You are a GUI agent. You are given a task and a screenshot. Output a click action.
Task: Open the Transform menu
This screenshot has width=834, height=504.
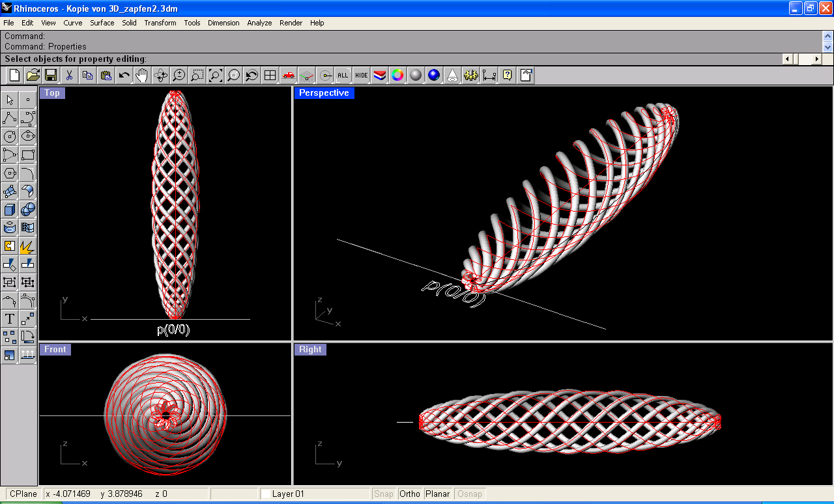point(160,23)
